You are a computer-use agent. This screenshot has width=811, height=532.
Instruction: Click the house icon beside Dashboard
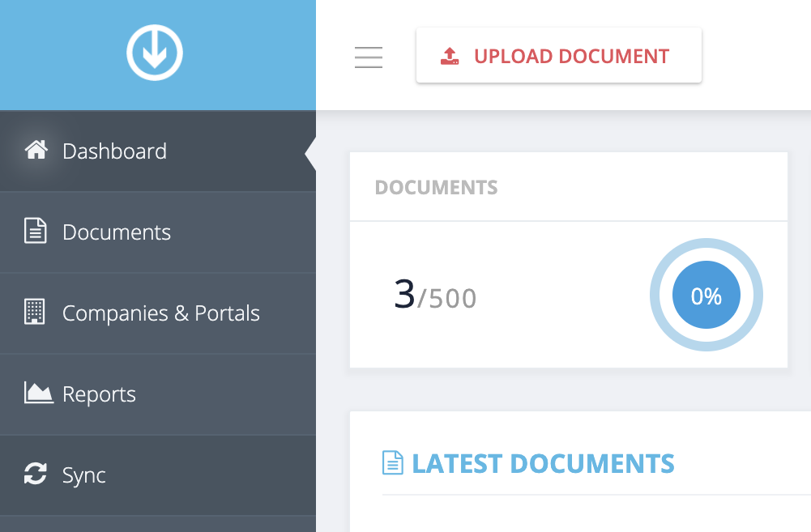pos(36,150)
